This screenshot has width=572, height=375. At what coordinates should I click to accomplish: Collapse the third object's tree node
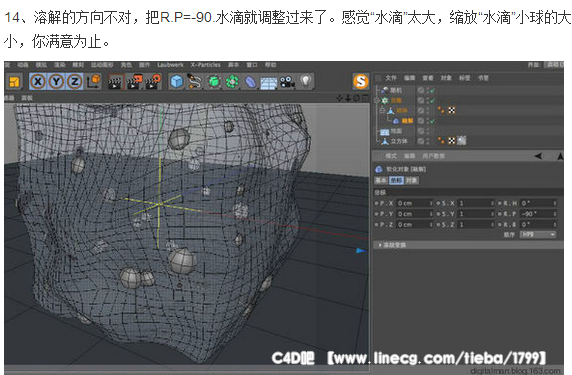click(x=382, y=110)
